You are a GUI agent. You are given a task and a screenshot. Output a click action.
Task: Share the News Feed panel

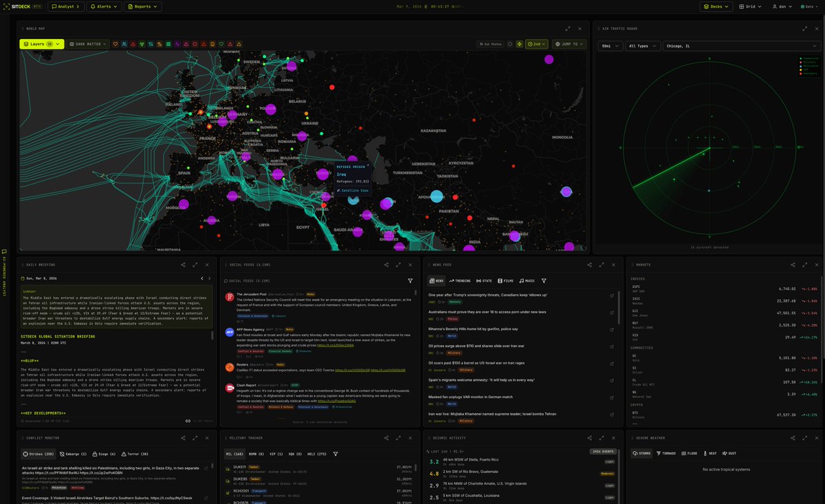pyautogui.click(x=590, y=264)
